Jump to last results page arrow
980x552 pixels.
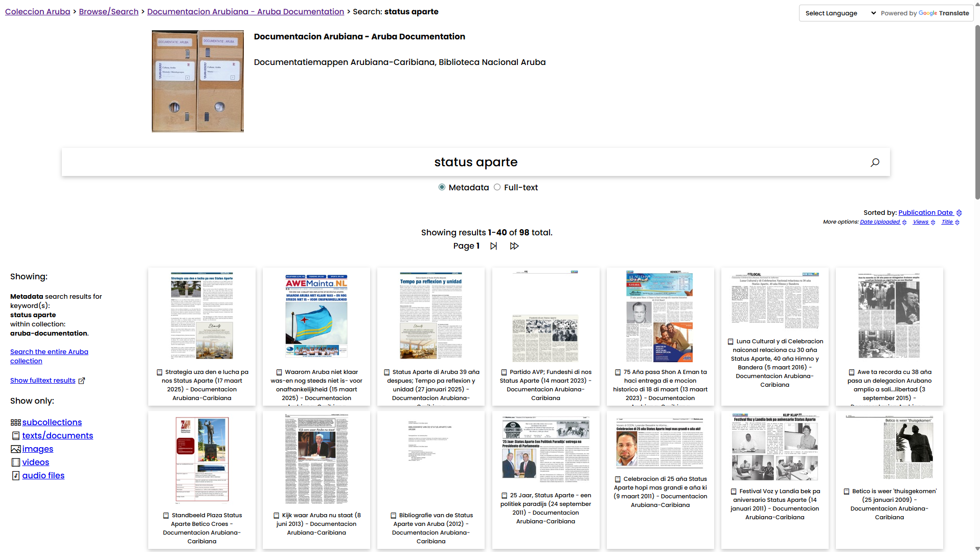point(514,246)
